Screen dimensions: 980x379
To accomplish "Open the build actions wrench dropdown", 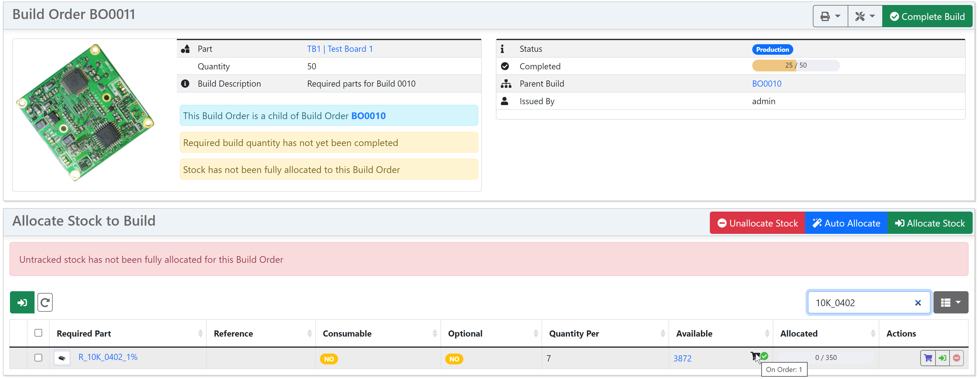I will 864,16.
